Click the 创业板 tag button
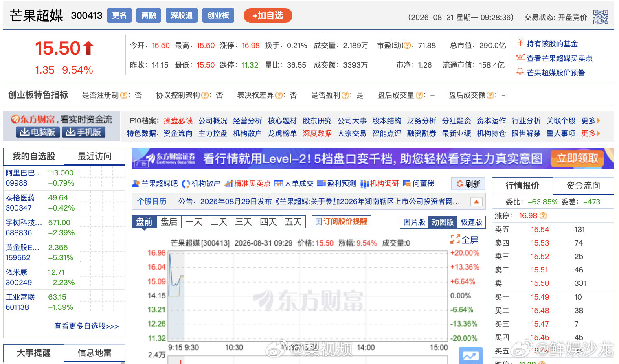 pos(218,15)
